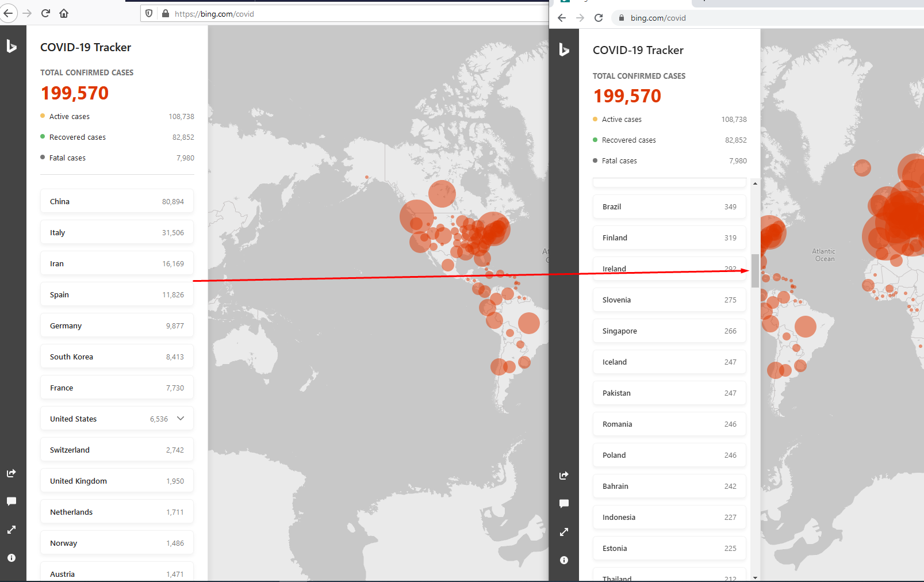This screenshot has width=924, height=582.
Task: Toggle the expand map icon in Chrome sidebar
Action: (564, 532)
